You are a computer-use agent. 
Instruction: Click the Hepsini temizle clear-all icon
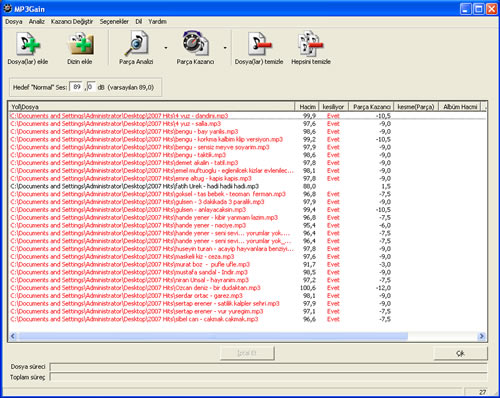(x=310, y=44)
